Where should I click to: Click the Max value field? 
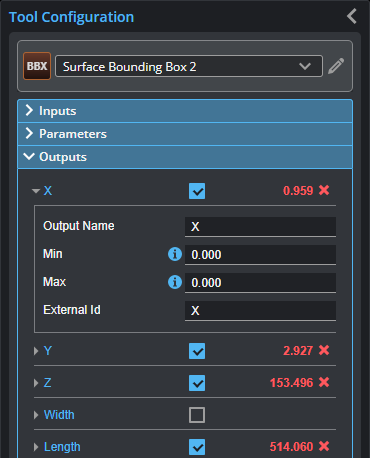point(260,283)
